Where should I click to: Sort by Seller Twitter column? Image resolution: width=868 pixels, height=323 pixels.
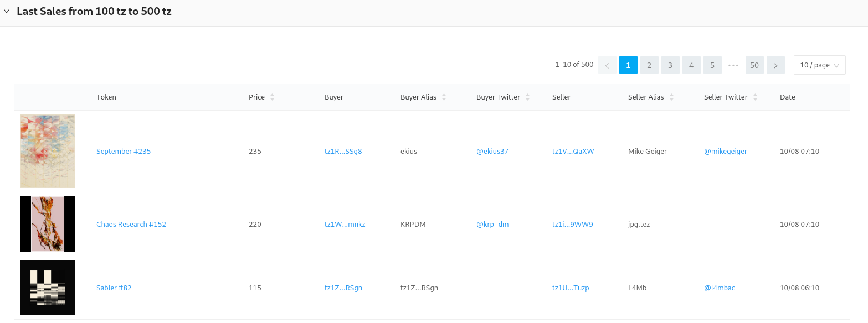[x=755, y=97]
